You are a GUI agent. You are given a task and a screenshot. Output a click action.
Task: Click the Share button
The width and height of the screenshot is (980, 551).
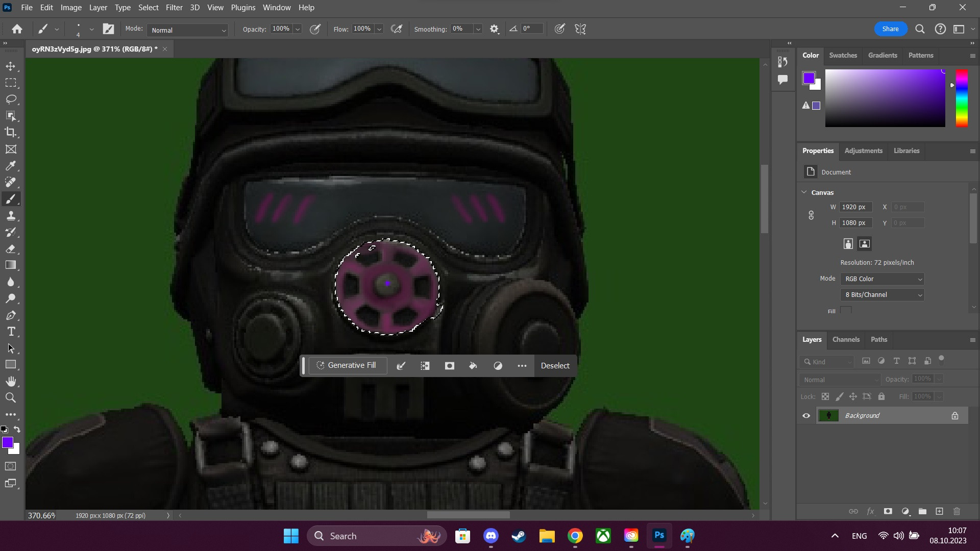[890, 29]
